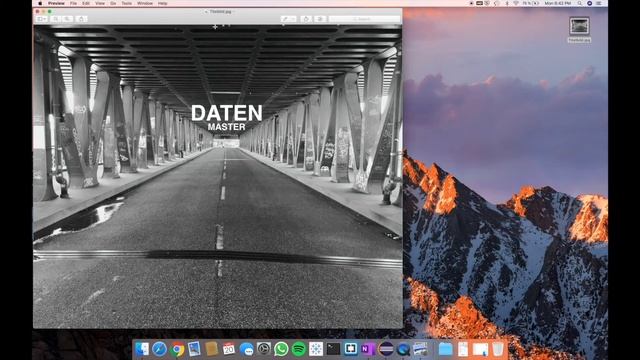
Task: Open the Go menu
Action: (113, 3)
